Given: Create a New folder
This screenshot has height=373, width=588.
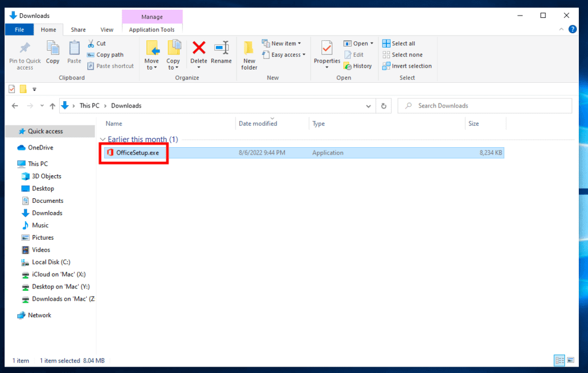Looking at the screenshot, I should pyautogui.click(x=249, y=55).
